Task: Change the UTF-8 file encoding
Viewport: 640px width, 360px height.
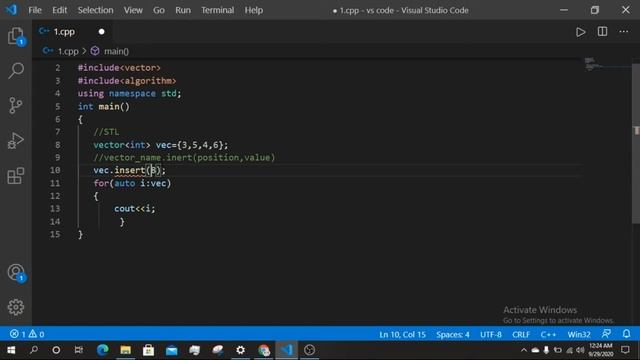Action: tap(491, 334)
